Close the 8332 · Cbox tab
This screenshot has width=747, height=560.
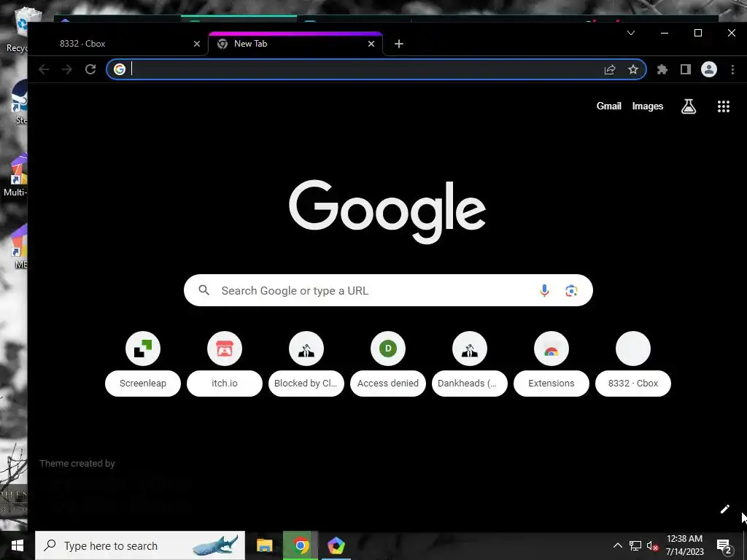pyautogui.click(x=197, y=44)
